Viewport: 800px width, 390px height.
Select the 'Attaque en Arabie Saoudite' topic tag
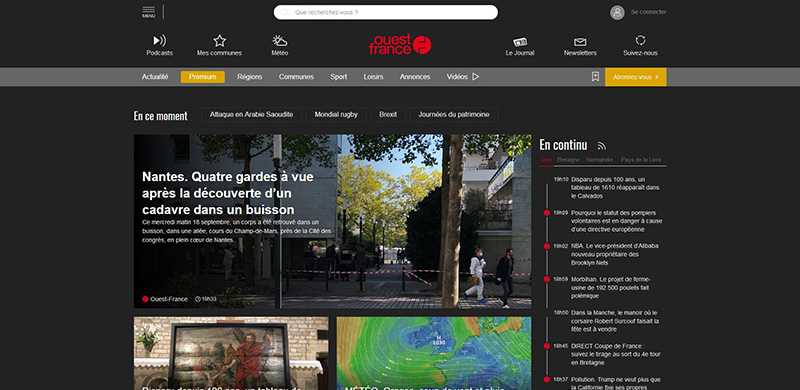click(x=252, y=114)
